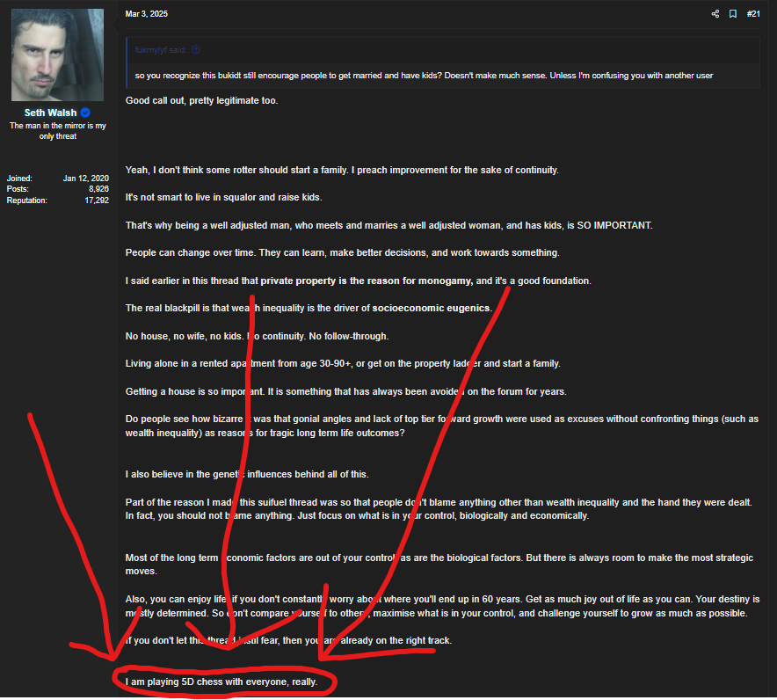The width and height of the screenshot is (777, 700).
Task: Open the Seth Walsh profile link
Action: pyautogui.click(x=51, y=113)
